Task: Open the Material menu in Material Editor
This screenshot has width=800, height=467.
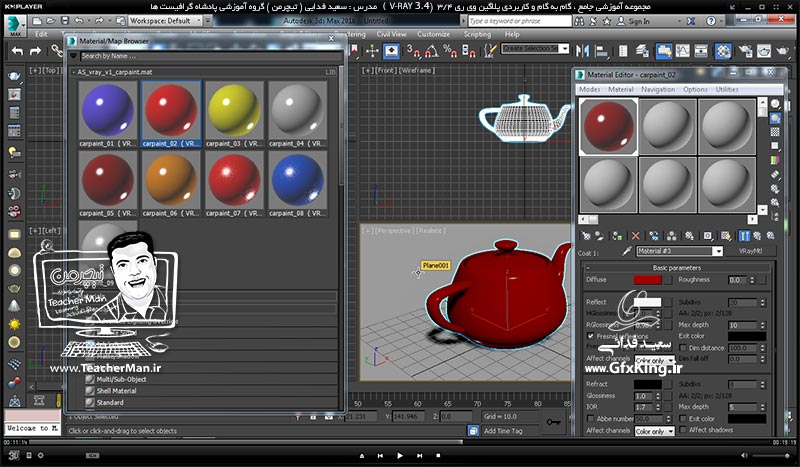Action: click(x=620, y=89)
